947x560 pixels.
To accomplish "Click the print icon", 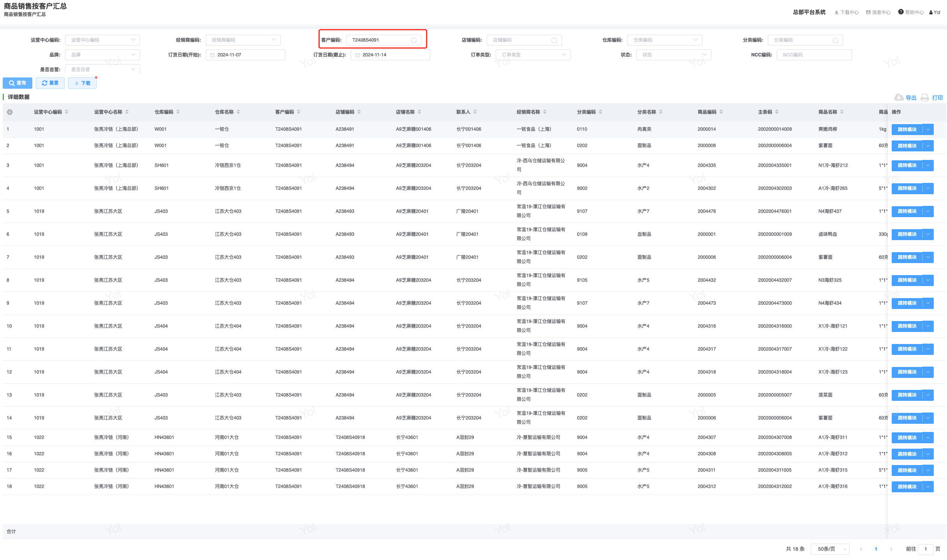I will (x=925, y=97).
